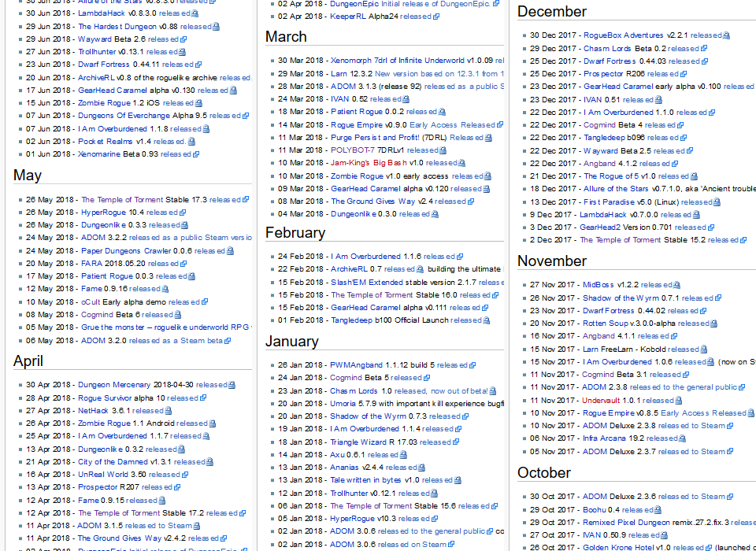Click the February section heading
756x551 pixels.
tap(295, 233)
